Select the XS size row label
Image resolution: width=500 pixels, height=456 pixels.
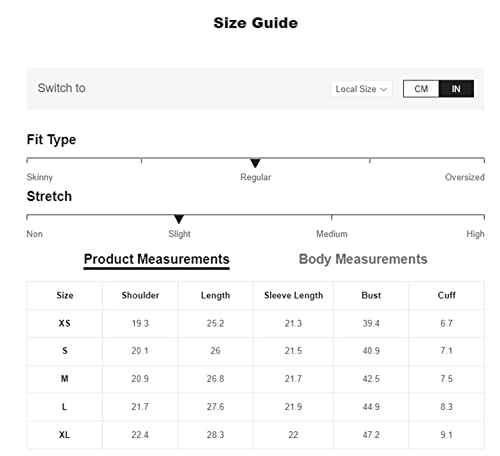tap(65, 323)
